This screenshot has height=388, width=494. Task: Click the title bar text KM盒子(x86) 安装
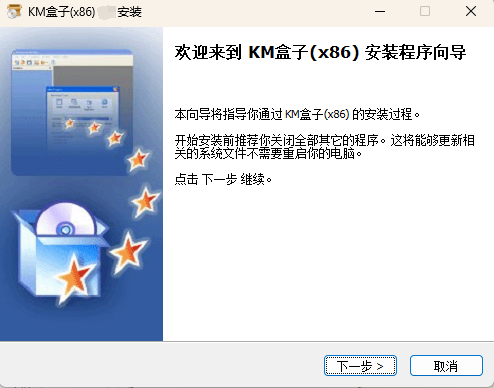point(85,12)
